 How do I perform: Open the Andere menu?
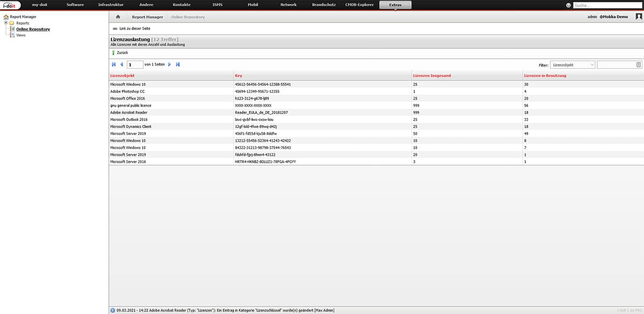point(146,5)
